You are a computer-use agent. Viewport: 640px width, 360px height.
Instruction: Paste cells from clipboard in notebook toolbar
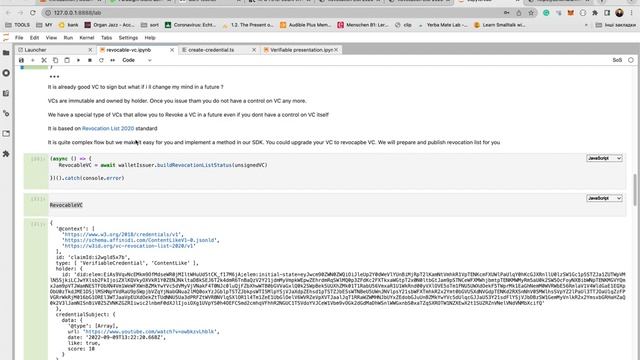tap(67, 60)
